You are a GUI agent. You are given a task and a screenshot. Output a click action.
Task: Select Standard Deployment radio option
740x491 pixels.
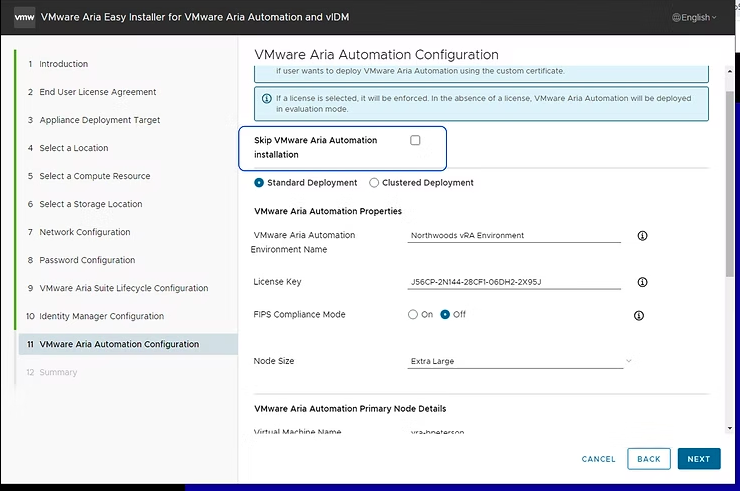[x=260, y=183]
